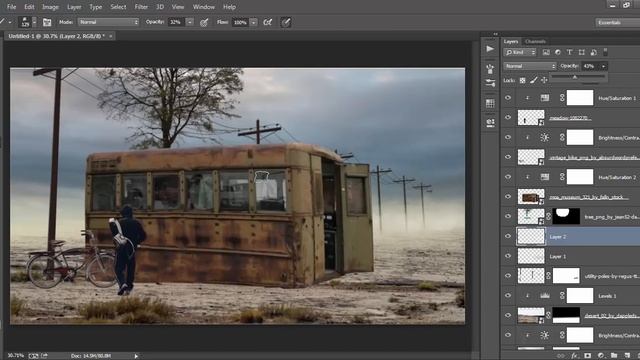The width and height of the screenshot is (640, 360).
Task: Select the desert_02 layer mask thumbnail
Action: point(566,316)
